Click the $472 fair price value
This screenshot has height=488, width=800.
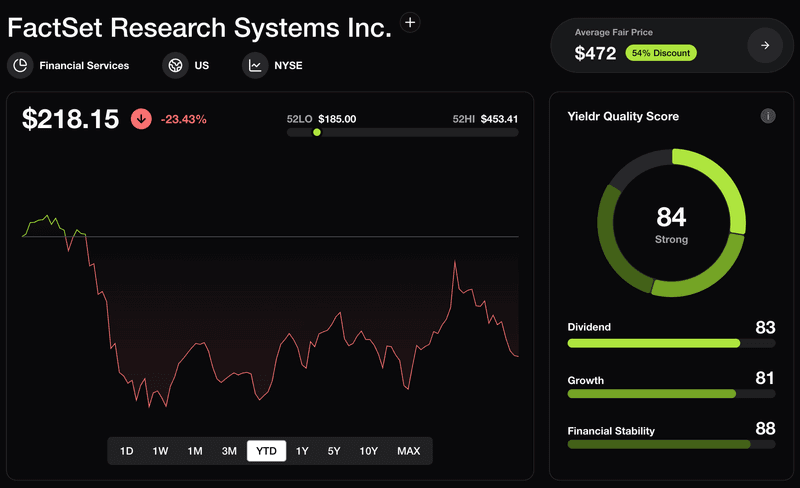click(595, 53)
